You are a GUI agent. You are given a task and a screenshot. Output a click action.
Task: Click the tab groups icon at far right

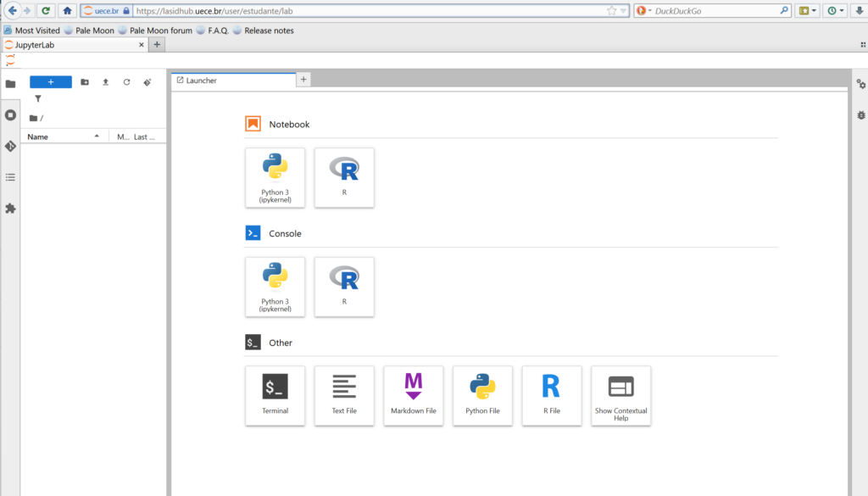pos(863,45)
